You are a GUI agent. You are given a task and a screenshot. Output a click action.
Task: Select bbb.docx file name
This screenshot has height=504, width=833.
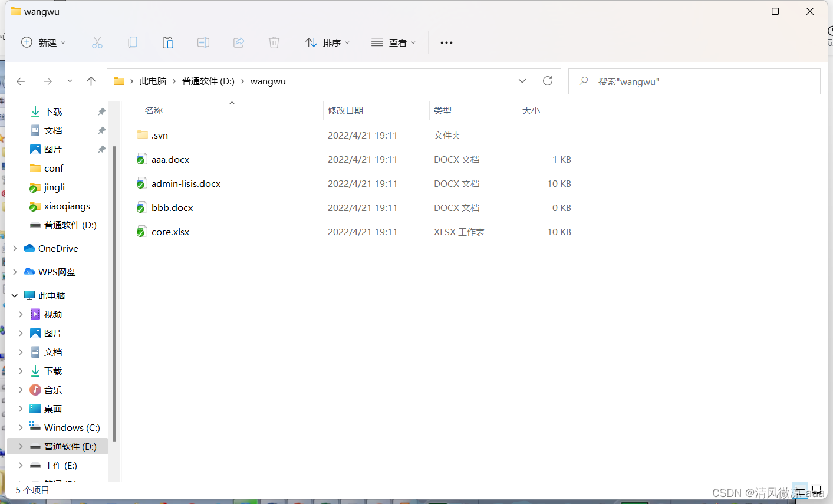pyautogui.click(x=172, y=207)
